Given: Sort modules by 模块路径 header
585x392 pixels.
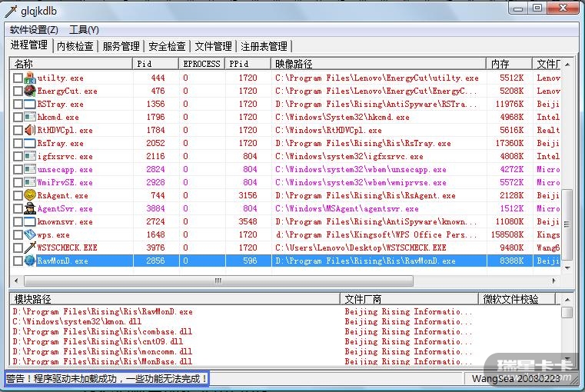Looking at the screenshot, I should tap(175, 299).
